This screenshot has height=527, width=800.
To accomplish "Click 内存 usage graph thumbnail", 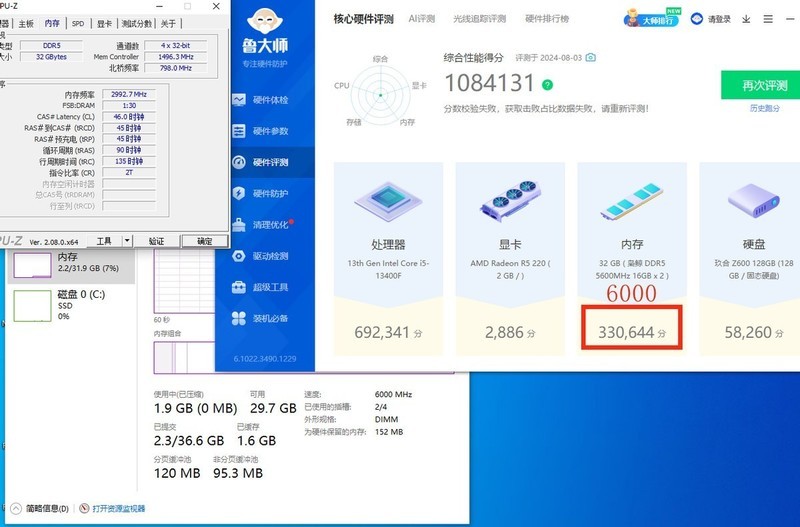I will tap(32, 265).
